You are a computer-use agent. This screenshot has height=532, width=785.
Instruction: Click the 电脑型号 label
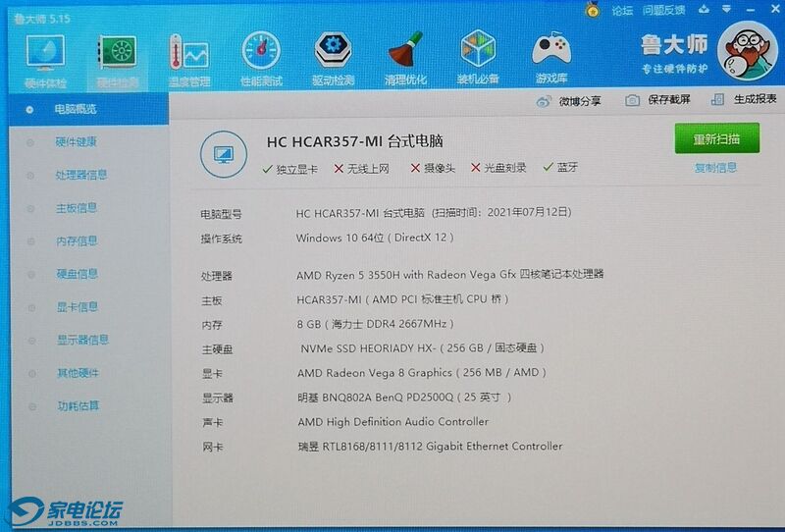[221, 214]
